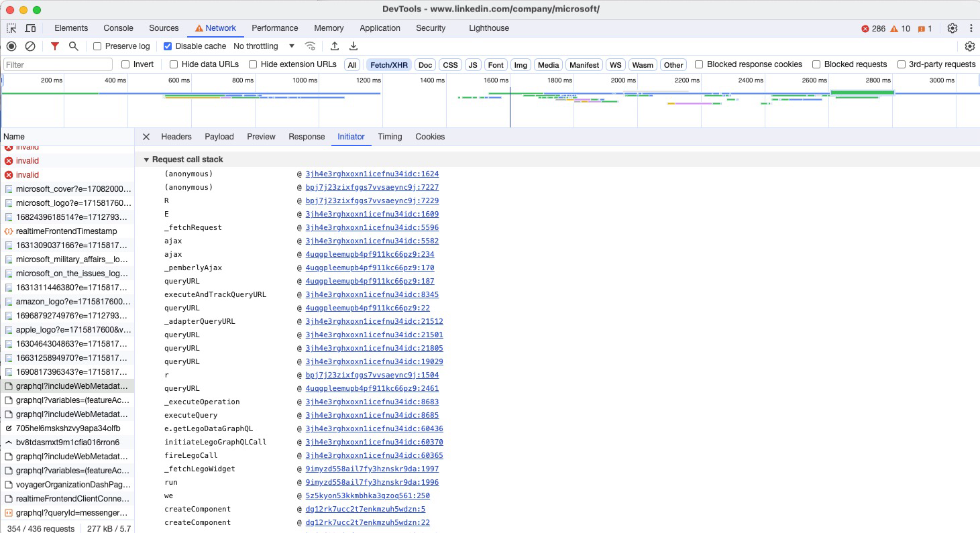Open the more options three-dot menu
This screenshot has width=980, height=533.
[x=971, y=28]
